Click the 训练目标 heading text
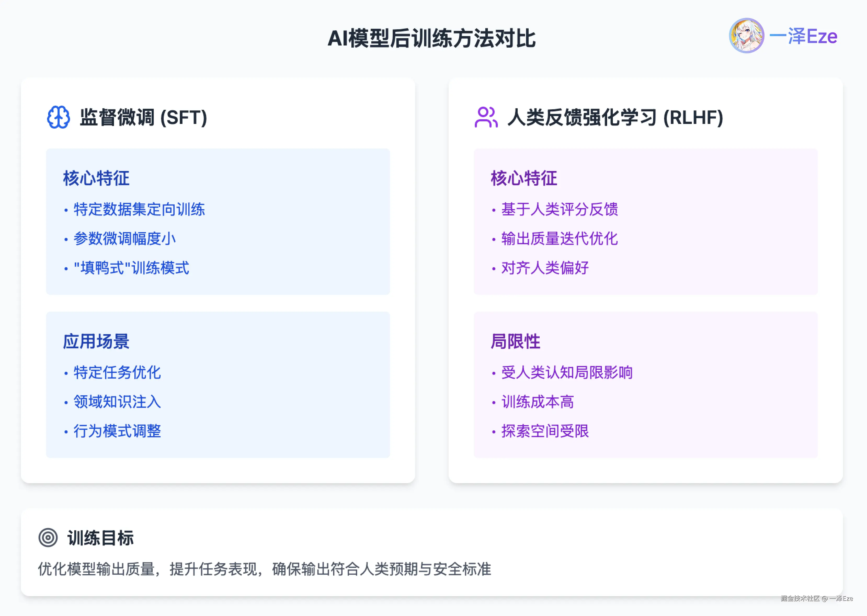 [x=100, y=538]
